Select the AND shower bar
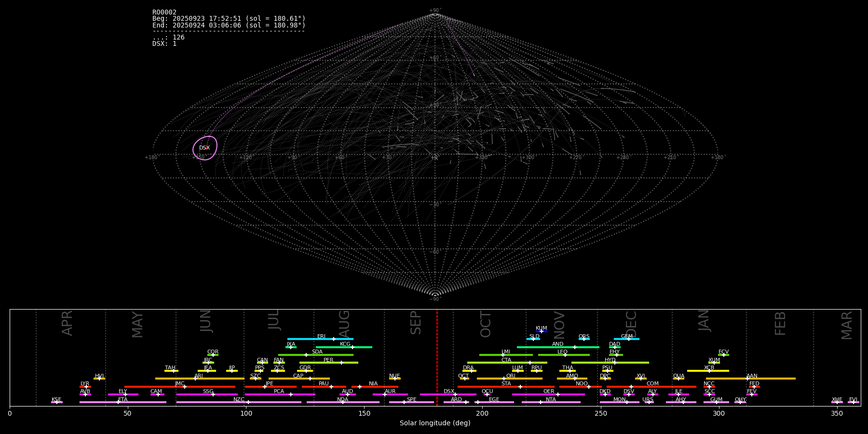This screenshot has height=434, width=868. tap(558, 347)
